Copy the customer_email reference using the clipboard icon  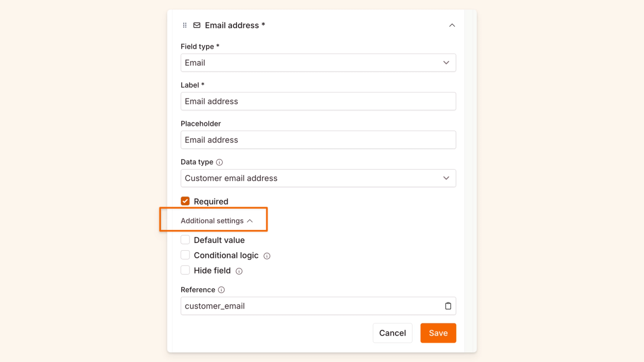point(448,305)
